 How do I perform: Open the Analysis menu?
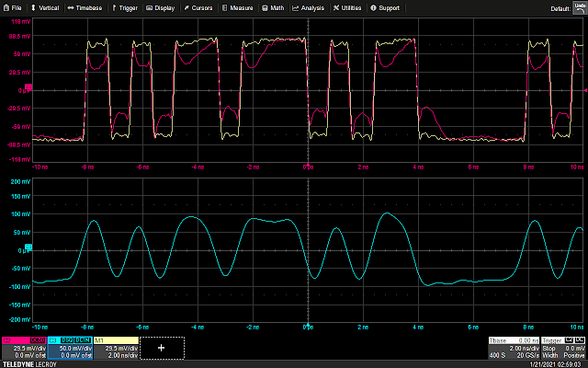pos(310,7)
